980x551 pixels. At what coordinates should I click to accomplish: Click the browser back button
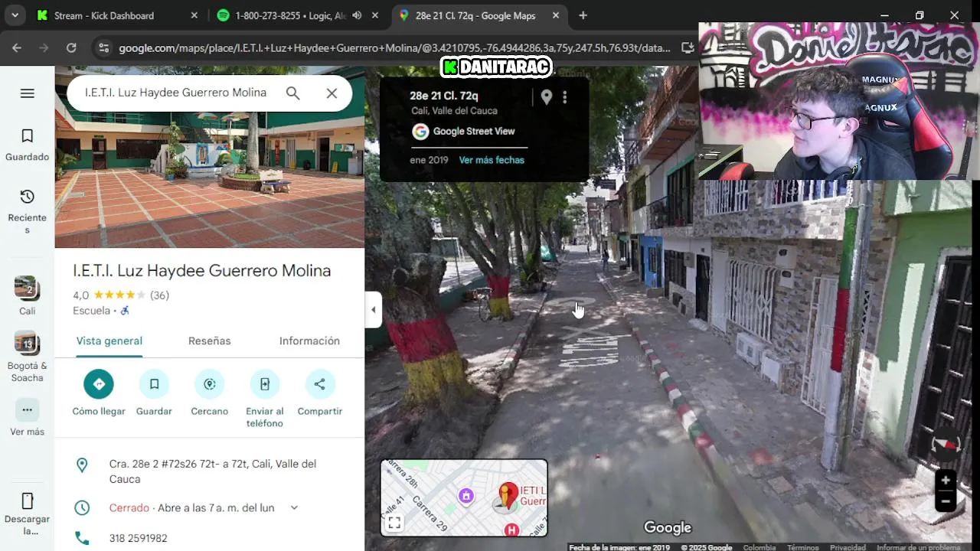click(17, 47)
